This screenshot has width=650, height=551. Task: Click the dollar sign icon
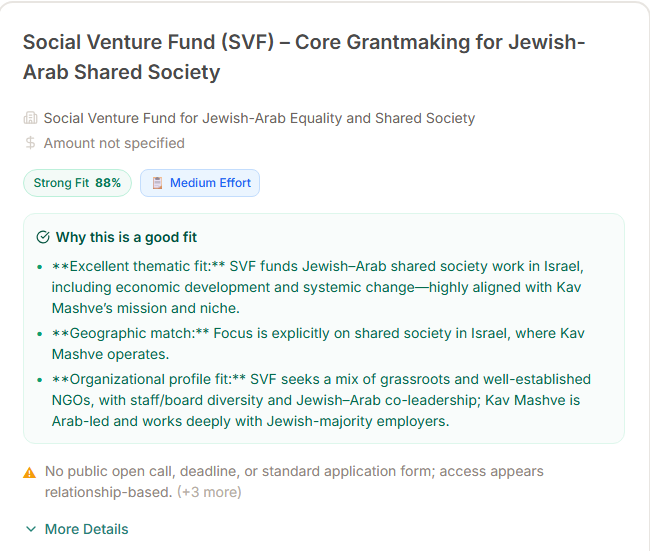click(x=30, y=143)
